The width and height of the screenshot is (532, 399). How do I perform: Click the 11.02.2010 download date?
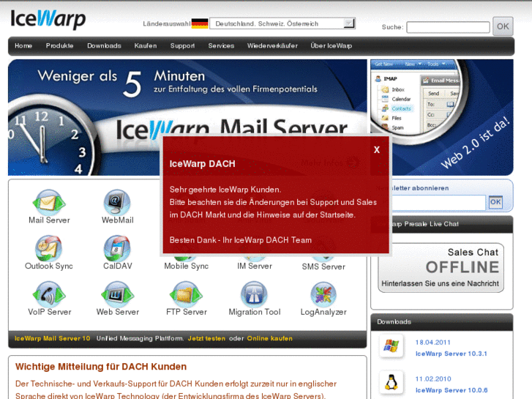pos(433,379)
